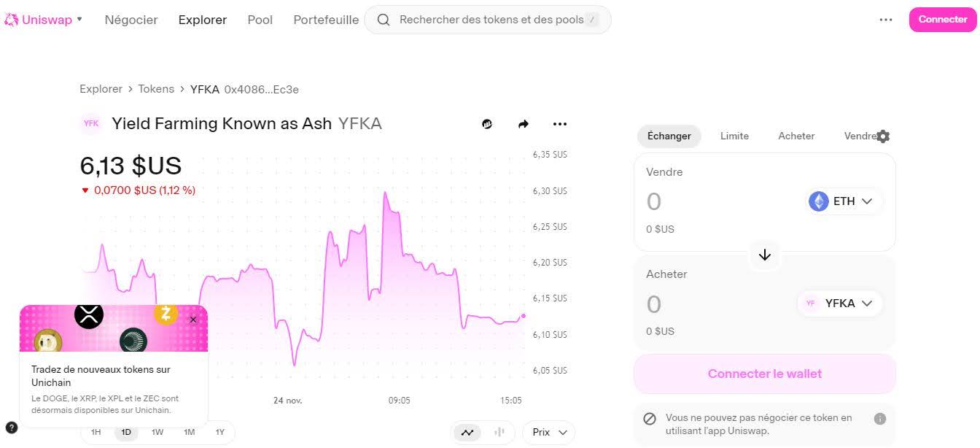This screenshot has height=448, width=980.
Task: Select the 1W time range
Action: [x=157, y=432]
